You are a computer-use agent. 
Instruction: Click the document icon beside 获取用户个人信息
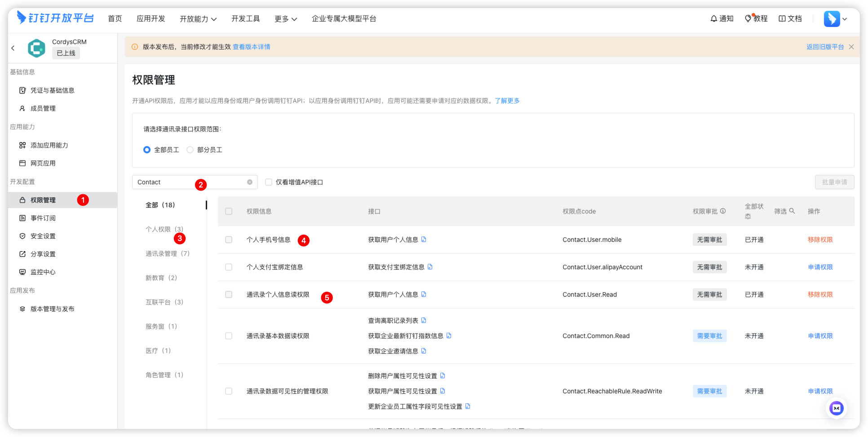pos(423,239)
